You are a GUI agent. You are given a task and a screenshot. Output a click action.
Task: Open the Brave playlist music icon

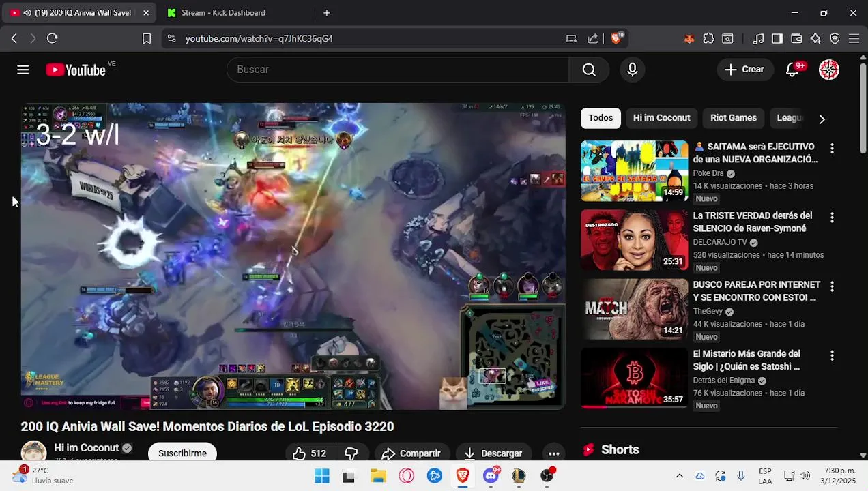pyautogui.click(x=758, y=39)
